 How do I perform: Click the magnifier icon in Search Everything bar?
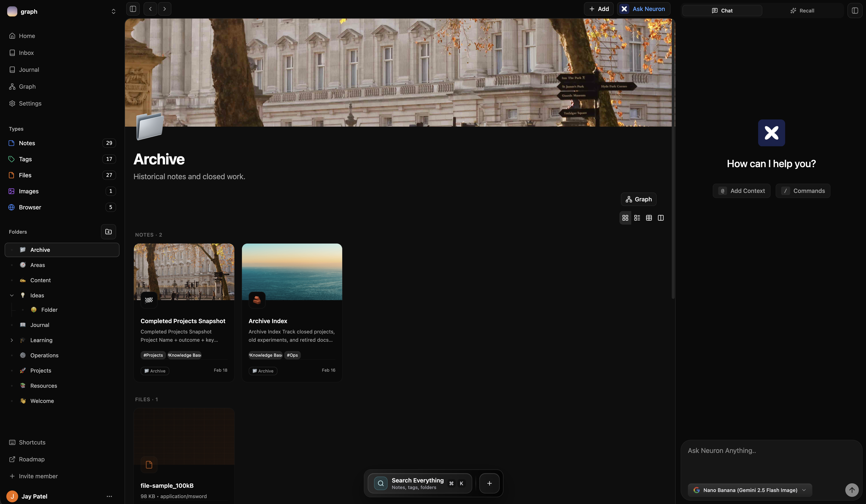point(380,483)
